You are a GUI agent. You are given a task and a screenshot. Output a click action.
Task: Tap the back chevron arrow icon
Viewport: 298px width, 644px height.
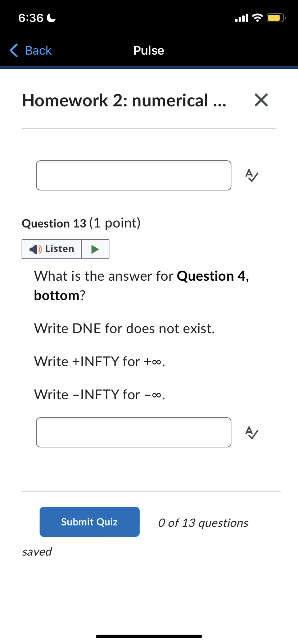pos(13,50)
